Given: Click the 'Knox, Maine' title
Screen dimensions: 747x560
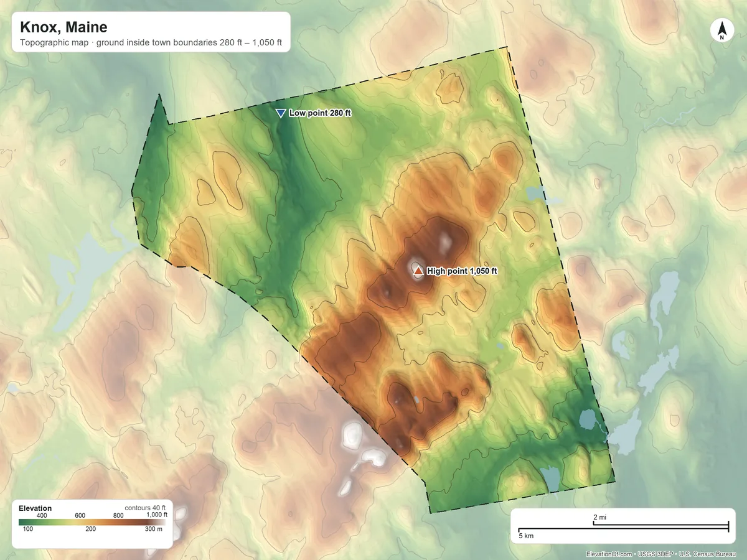Looking at the screenshot, I should point(63,27).
